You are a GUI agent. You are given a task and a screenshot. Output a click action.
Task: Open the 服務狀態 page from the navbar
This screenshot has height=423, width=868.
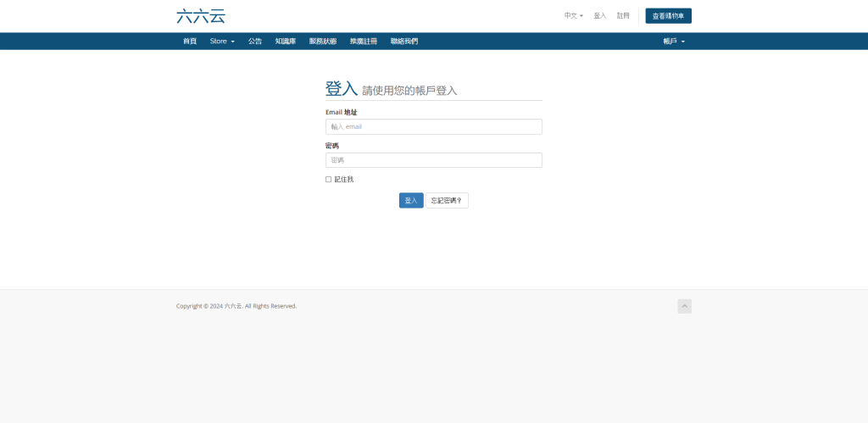point(323,41)
